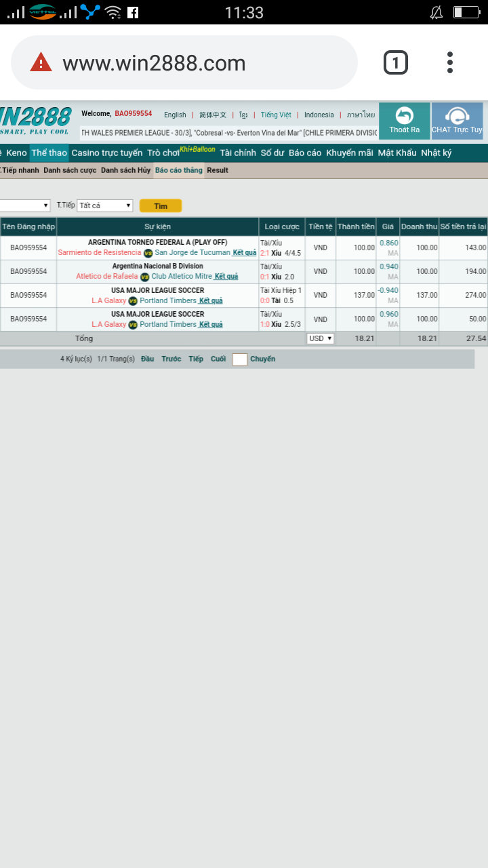Tap the browser address bar URL
The width and height of the screenshot is (488, 868).
154,63
